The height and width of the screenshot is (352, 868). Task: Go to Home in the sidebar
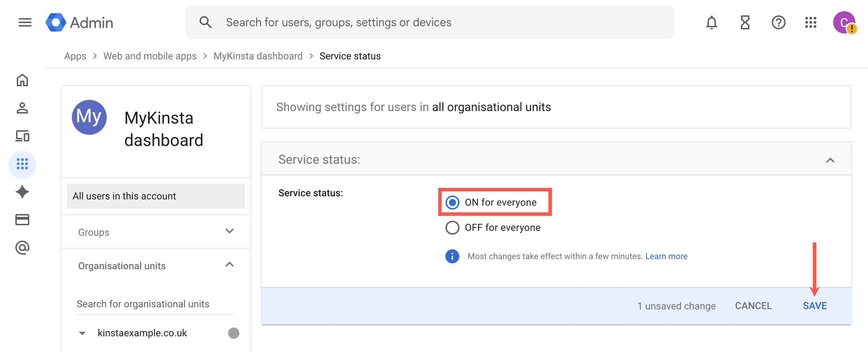[x=22, y=80]
